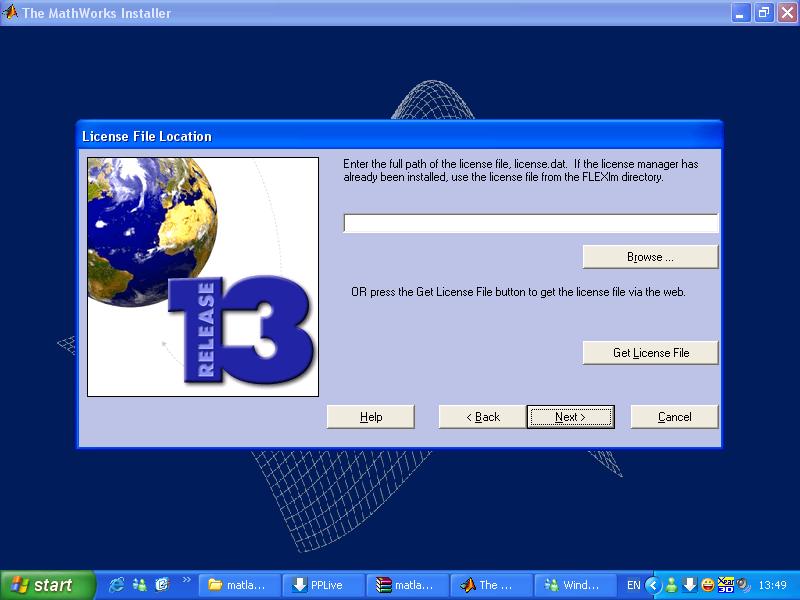The image size is (800, 600).
Task: Click the MATLAB logo in title bar
Action: click(10, 12)
